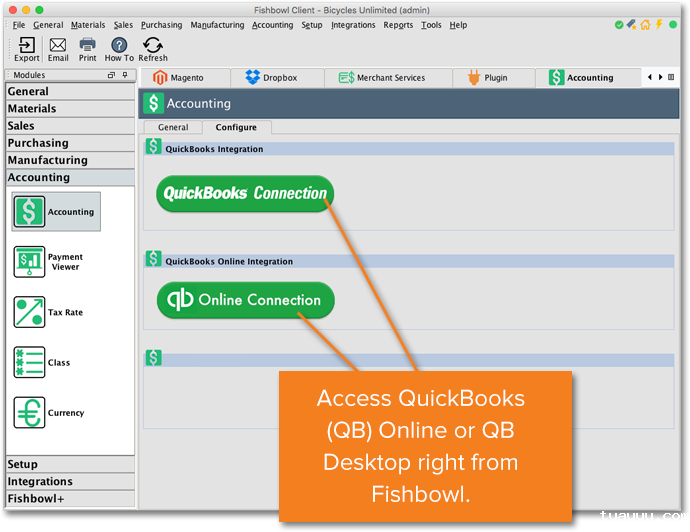Open the Currency module icon
This screenshot has height=532, width=690.
[30, 412]
